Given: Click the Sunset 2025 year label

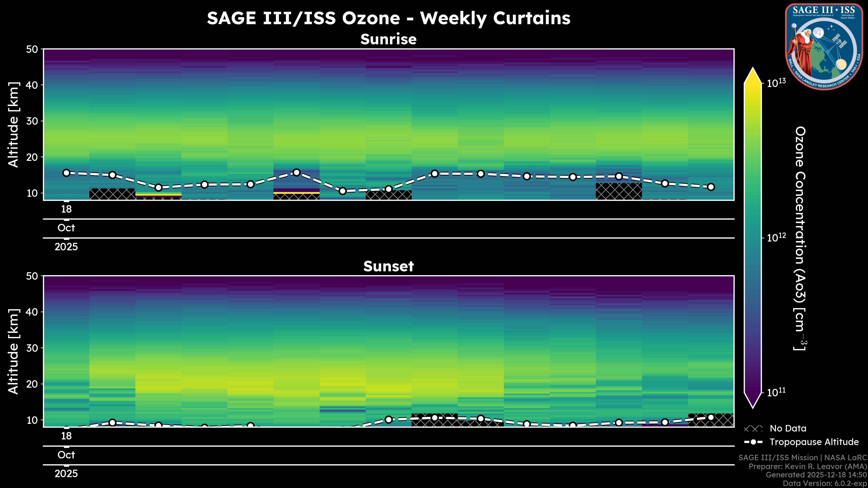Looking at the screenshot, I should tap(66, 474).
